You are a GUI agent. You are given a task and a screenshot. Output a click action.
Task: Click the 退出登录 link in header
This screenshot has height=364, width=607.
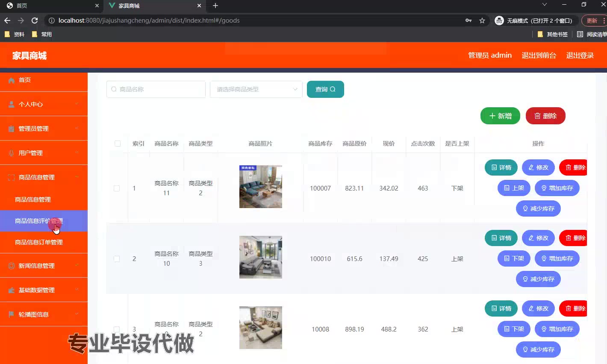click(x=580, y=55)
